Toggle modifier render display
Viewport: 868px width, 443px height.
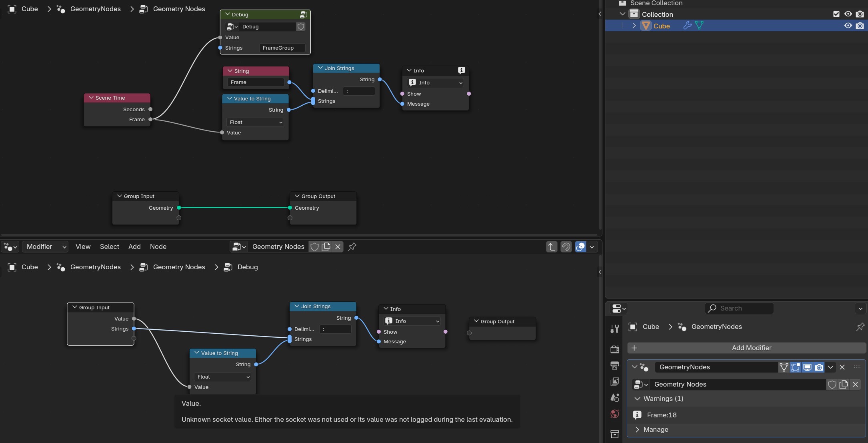(x=819, y=367)
